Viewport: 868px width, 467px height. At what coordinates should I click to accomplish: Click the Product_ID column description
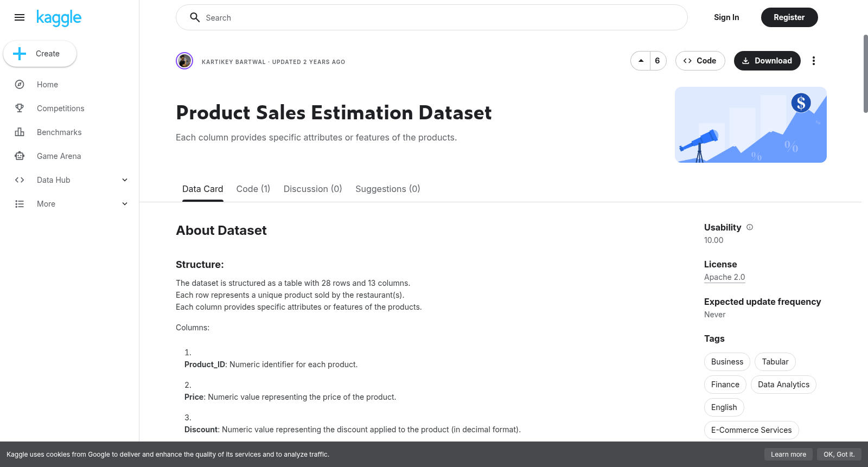point(271,364)
